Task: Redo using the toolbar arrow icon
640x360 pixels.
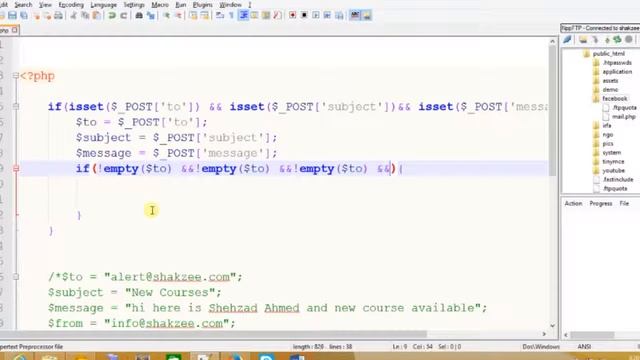Action: 123,16
